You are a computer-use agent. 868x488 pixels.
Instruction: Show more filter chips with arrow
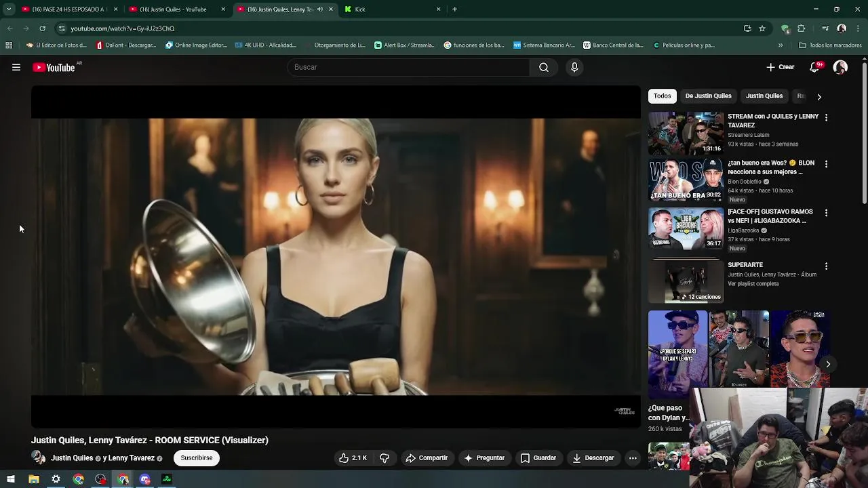pyautogui.click(x=819, y=96)
